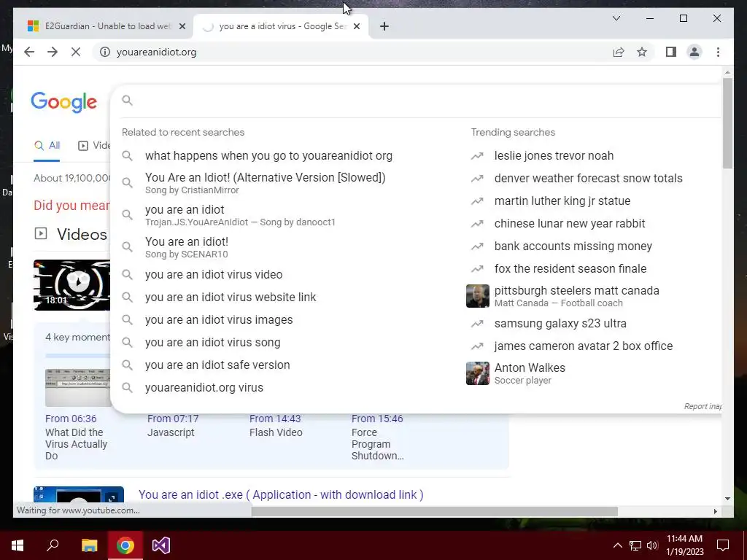
Task: Share this page using the share icon
Action: coord(619,52)
